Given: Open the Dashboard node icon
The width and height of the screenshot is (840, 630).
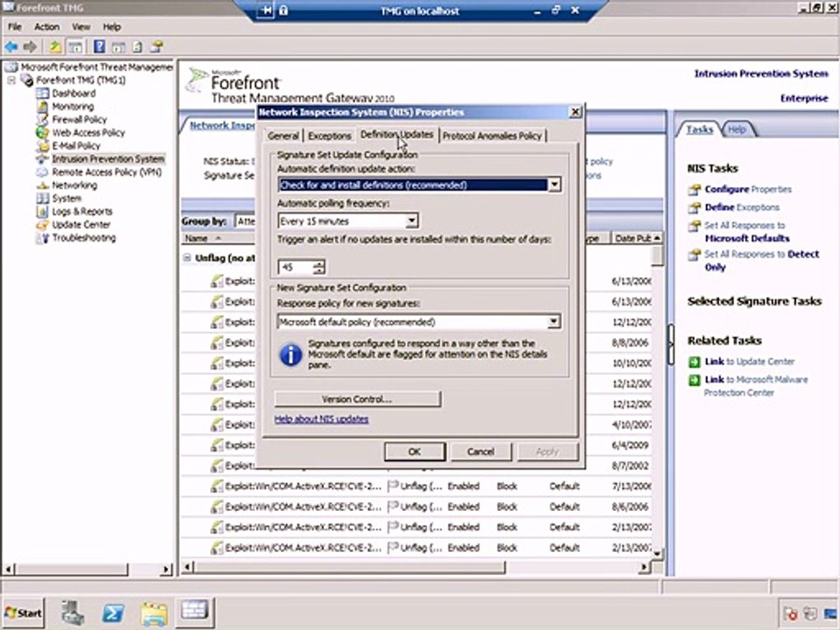Looking at the screenshot, I should coord(42,94).
